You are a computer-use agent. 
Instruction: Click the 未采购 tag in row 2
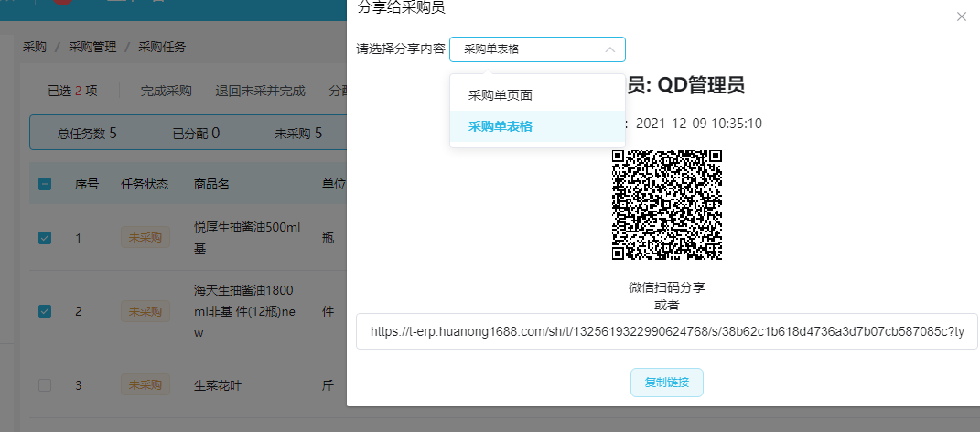click(x=145, y=310)
